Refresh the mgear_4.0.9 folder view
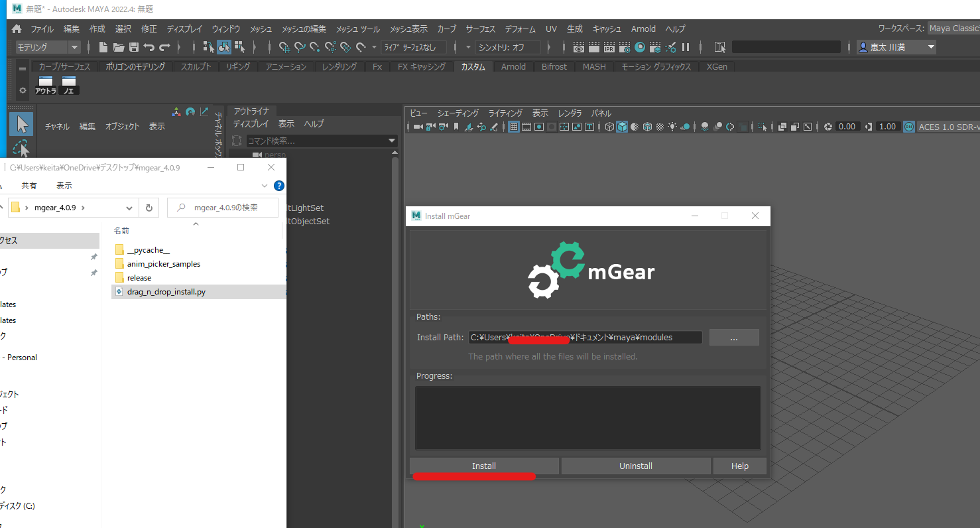The height and width of the screenshot is (528, 980). [x=149, y=208]
